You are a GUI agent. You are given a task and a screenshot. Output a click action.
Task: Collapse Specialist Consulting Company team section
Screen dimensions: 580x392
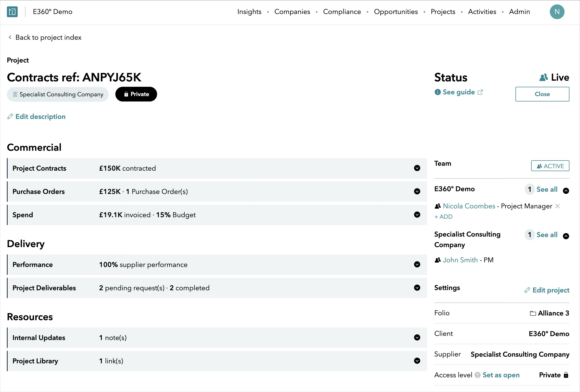(566, 236)
